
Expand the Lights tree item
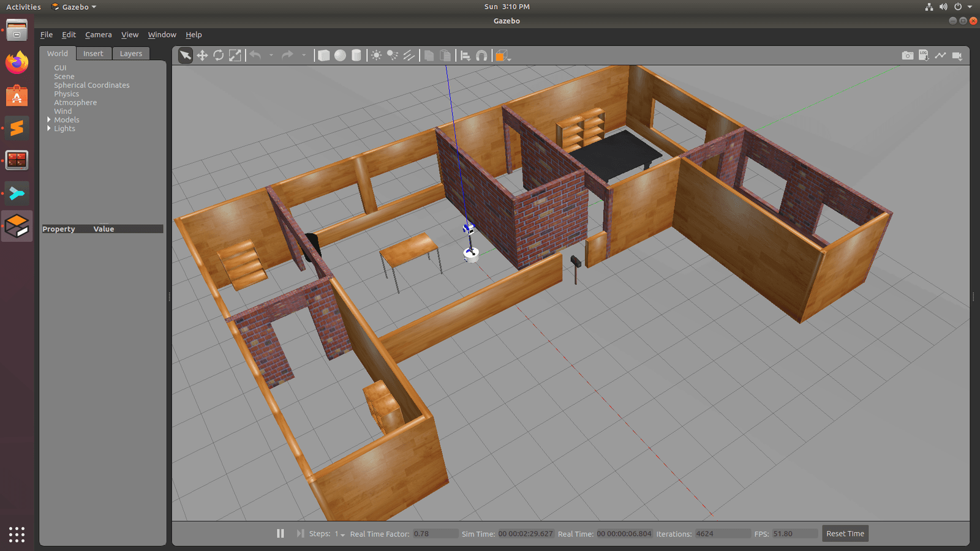coord(49,129)
